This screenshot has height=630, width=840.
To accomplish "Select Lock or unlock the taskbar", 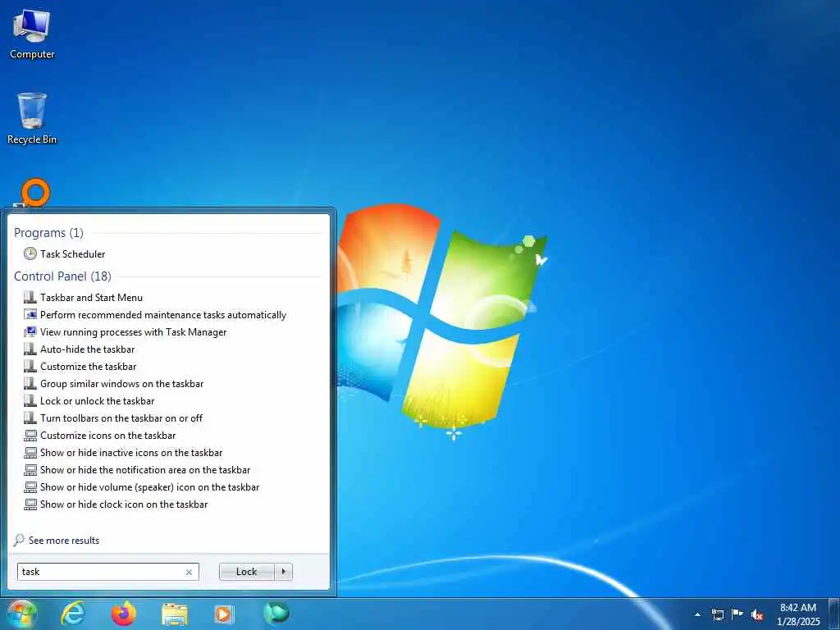I will pyautogui.click(x=97, y=400).
